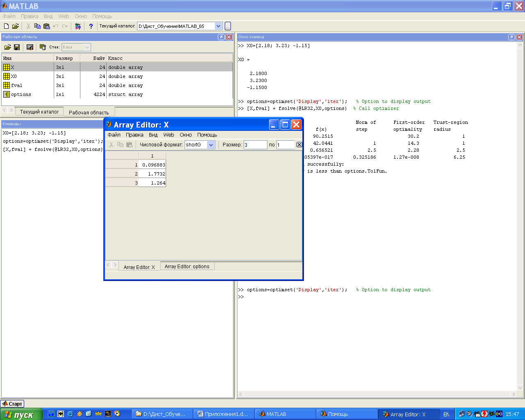Screen dimensions: 525x420
Task: Select cell with value 1.7732
Action: coord(152,174)
